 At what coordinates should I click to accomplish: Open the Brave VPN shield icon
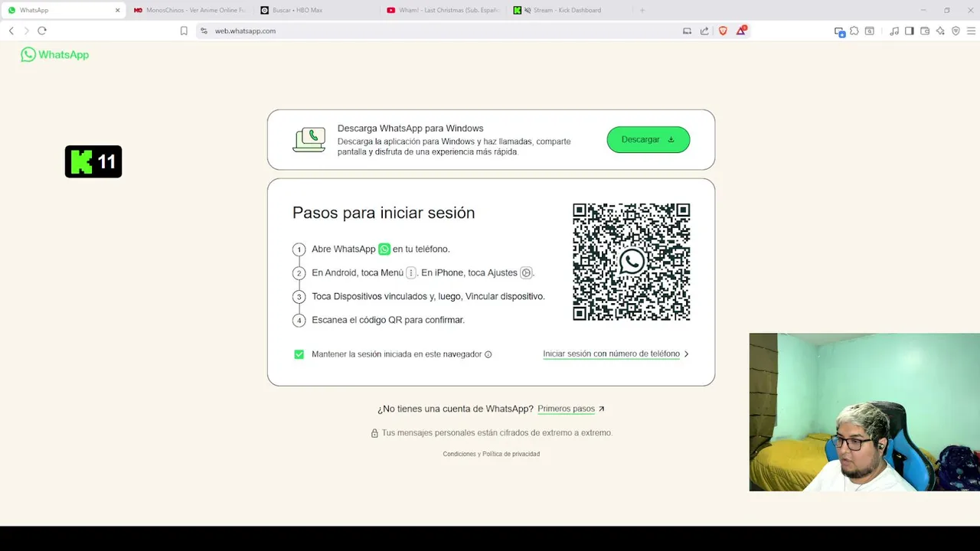pos(955,31)
